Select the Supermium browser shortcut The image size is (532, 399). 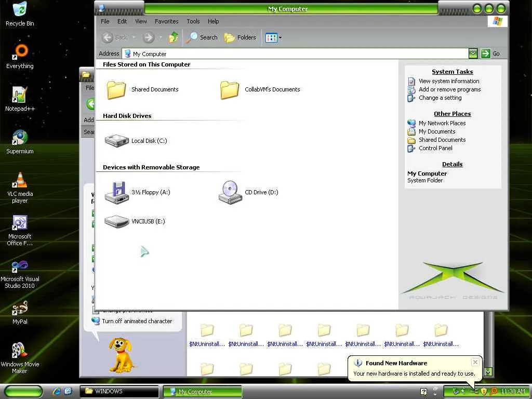click(20, 142)
